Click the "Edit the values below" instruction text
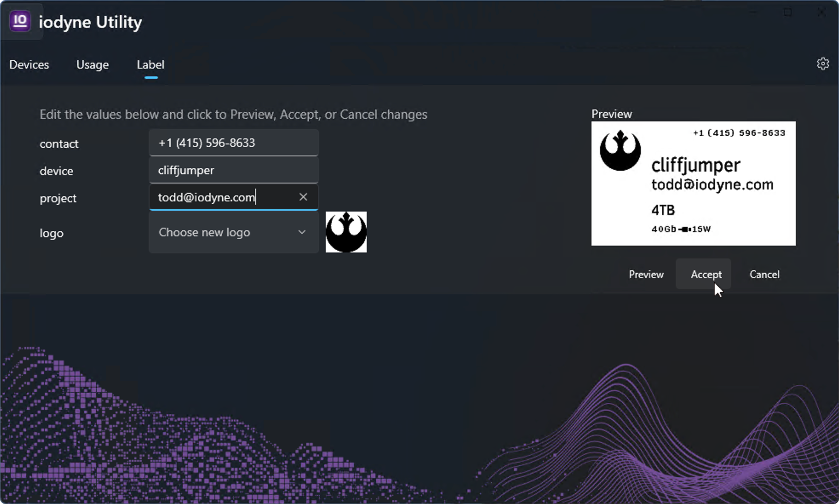 [233, 115]
